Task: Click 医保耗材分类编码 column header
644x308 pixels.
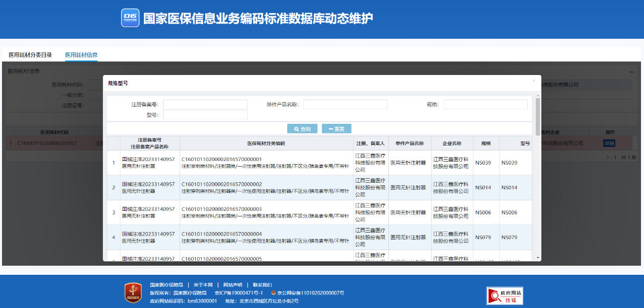Action: click(266, 143)
